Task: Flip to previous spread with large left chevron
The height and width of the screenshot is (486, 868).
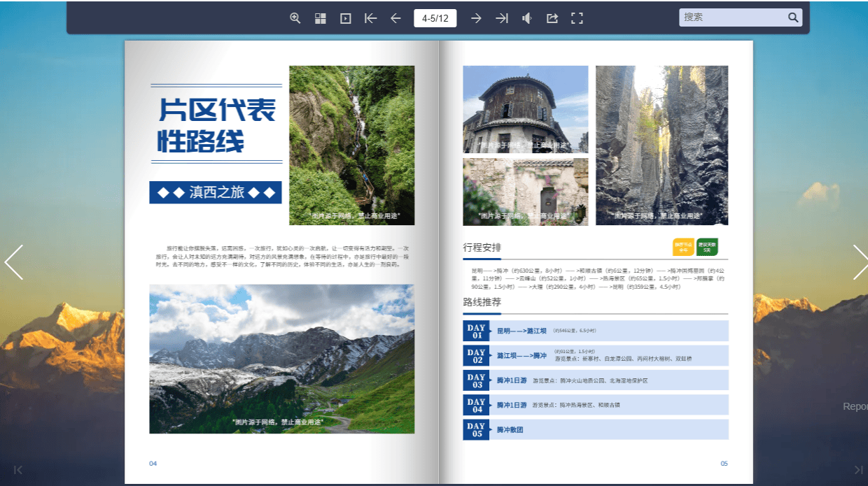Action: click(x=14, y=262)
